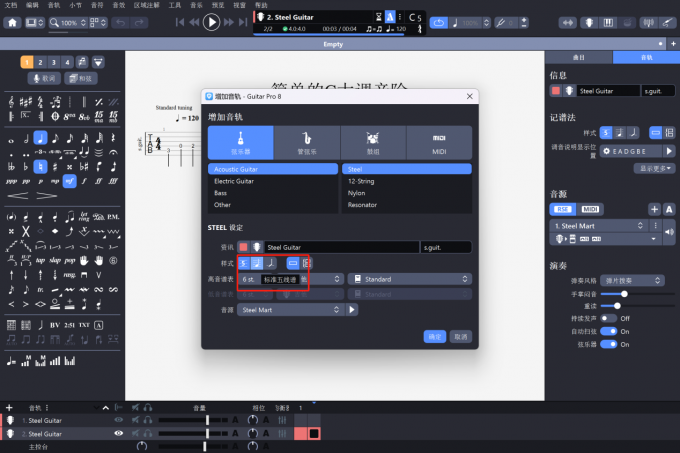Viewport: 680px width, 453px height.
Task: Open the 文档 menu
Action: 9,5
